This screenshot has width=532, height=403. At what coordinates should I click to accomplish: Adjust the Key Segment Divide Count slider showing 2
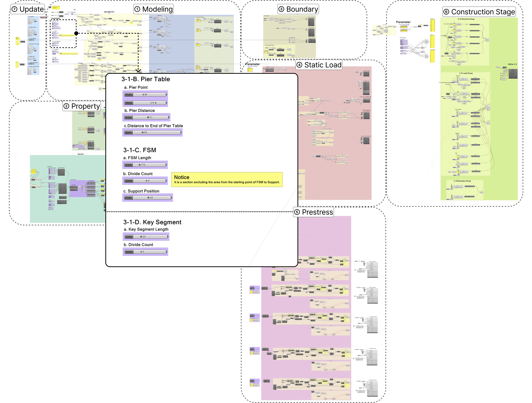146,252
